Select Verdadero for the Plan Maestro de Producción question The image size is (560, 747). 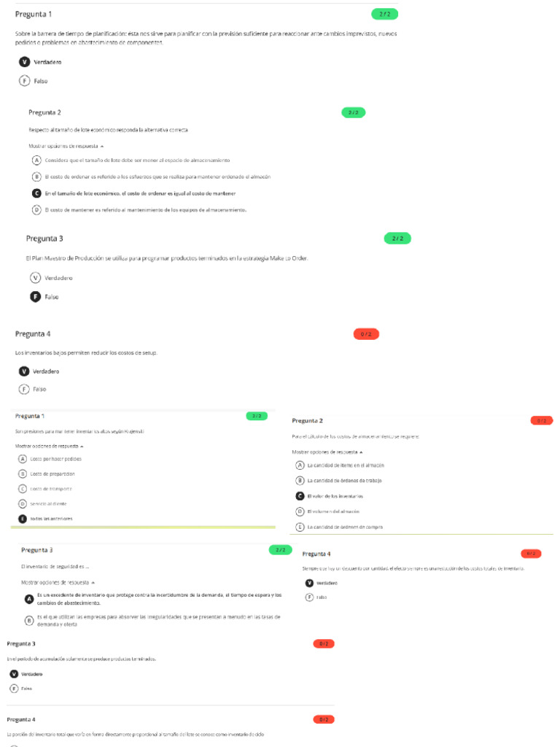35,278
